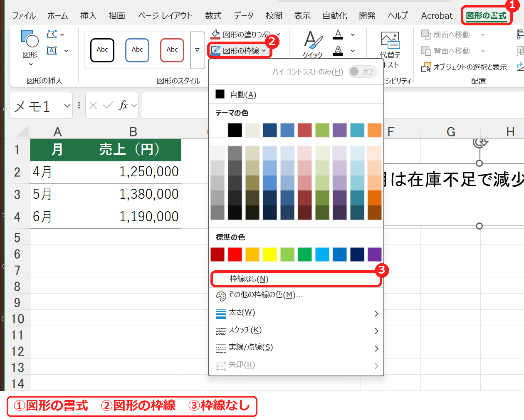Click cell with 1,380,000
Viewport: 524px width, 420px height.
[133, 194]
